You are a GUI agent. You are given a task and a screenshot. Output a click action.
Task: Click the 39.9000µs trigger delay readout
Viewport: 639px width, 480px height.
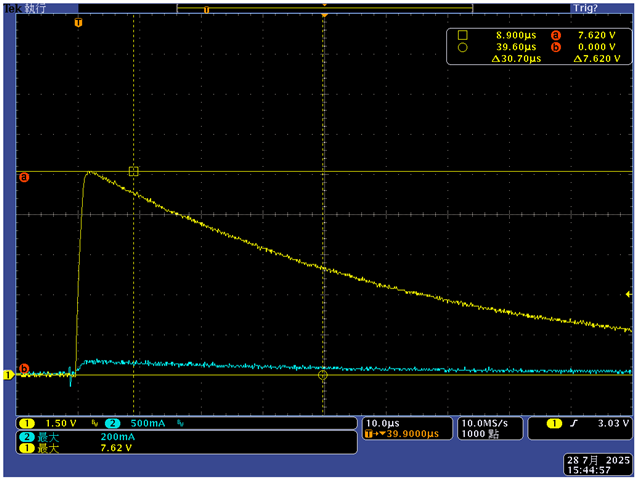click(412, 434)
